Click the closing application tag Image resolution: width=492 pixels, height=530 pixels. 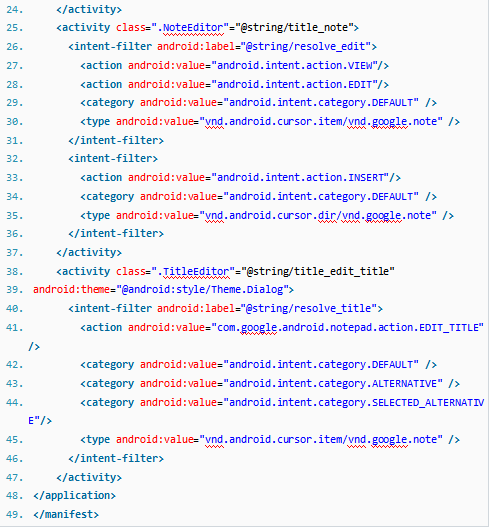(x=74, y=496)
